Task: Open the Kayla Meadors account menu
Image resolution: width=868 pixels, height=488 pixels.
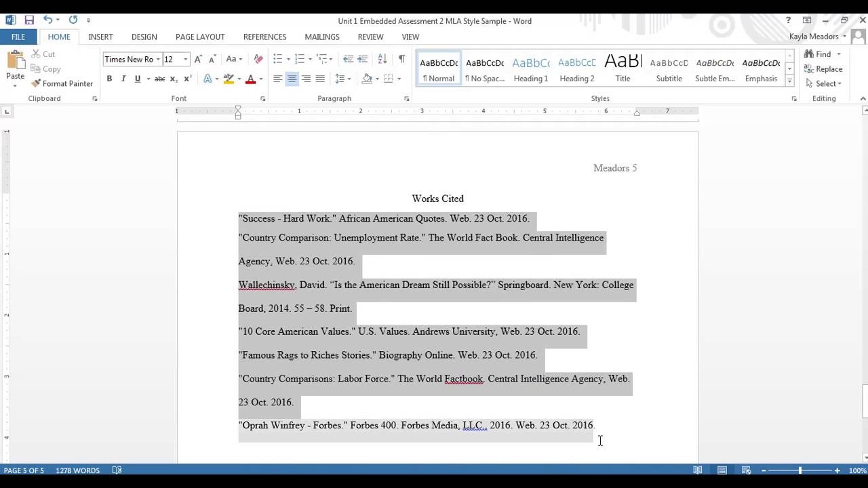Action: (x=818, y=37)
